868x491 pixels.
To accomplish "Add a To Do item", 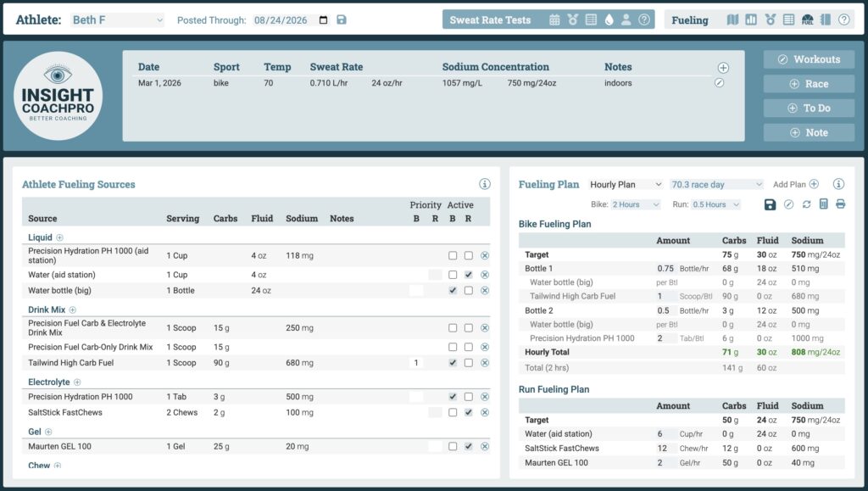I will (x=809, y=108).
